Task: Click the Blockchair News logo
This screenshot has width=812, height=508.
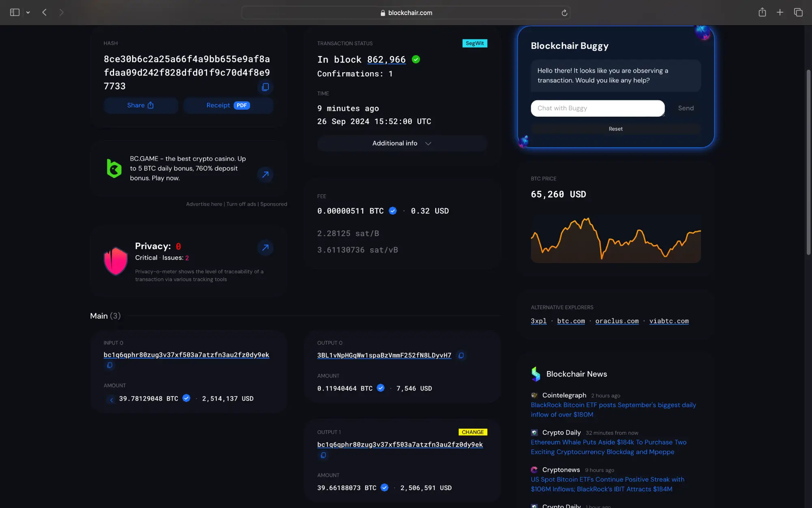Action: (535, 374)
